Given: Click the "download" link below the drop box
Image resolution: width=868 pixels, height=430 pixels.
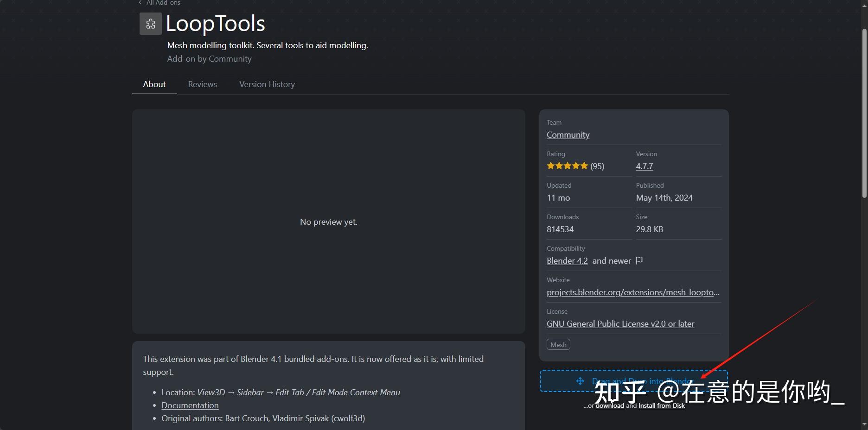Looking at the screenshot, I should pos(610,406).
